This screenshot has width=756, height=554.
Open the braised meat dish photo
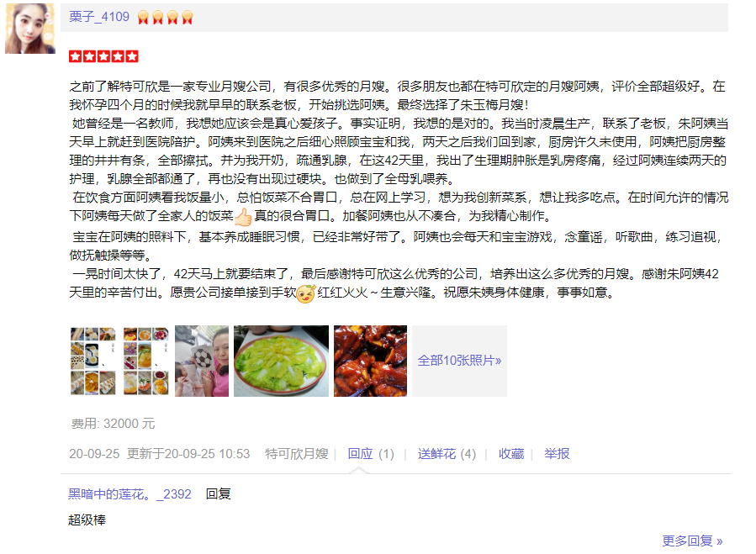[370, 361]
